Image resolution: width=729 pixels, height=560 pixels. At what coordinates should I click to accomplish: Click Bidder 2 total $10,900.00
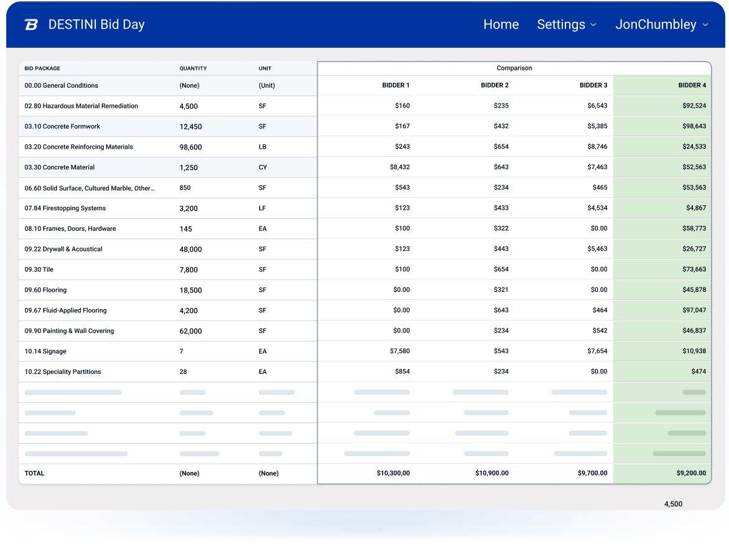point(492,473)
